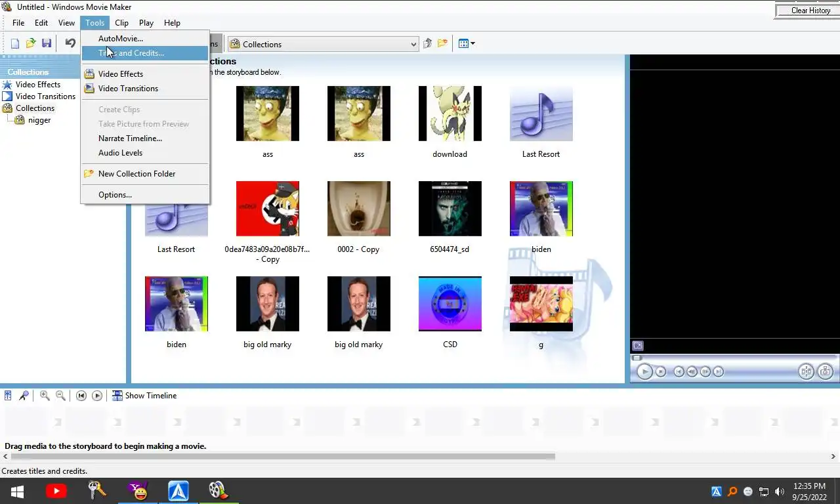This screenshot has width=840, height=504.
Task: Click the volume icon in the system tray
Action: [780, 492]
